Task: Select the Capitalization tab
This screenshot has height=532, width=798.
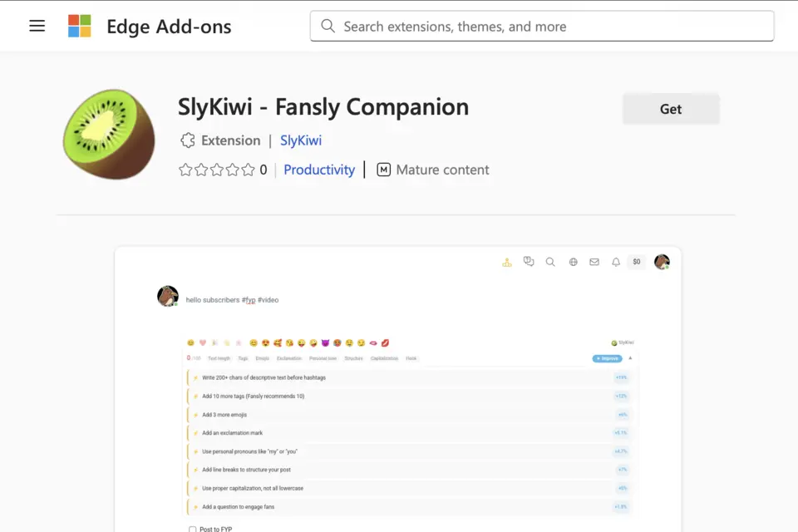Action: click(384, 358)
